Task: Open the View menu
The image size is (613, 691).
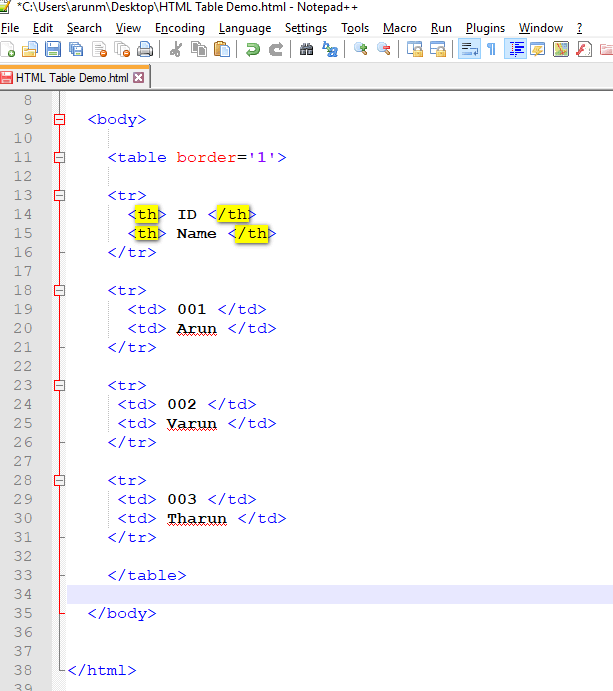Action: [x=128, y=28]
